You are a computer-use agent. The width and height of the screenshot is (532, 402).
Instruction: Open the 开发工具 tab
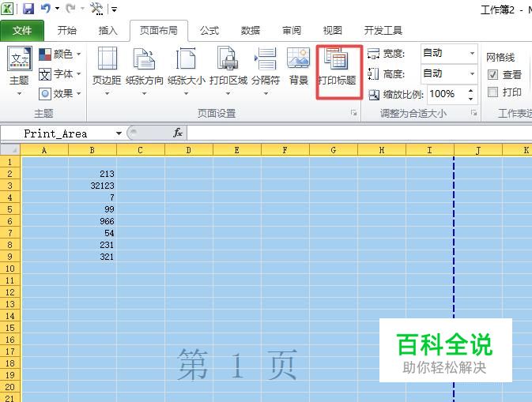click(x=383, y=31)
